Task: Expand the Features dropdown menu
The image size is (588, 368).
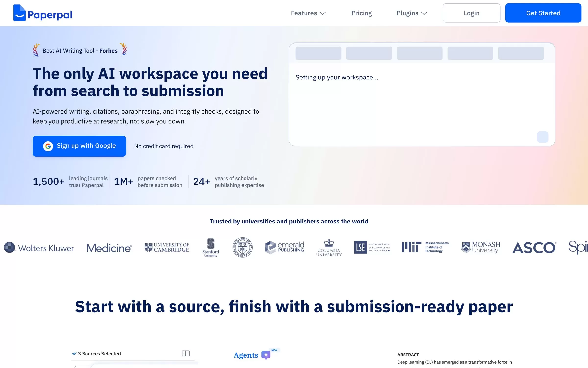Action: pyautogui.click(x=308, y=13)
